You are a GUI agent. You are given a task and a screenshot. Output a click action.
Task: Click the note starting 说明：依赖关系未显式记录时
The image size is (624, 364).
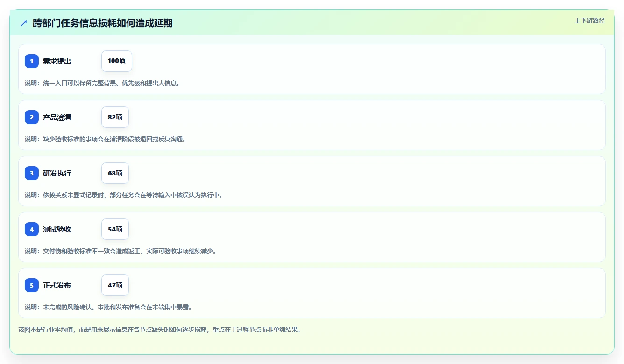124,195
